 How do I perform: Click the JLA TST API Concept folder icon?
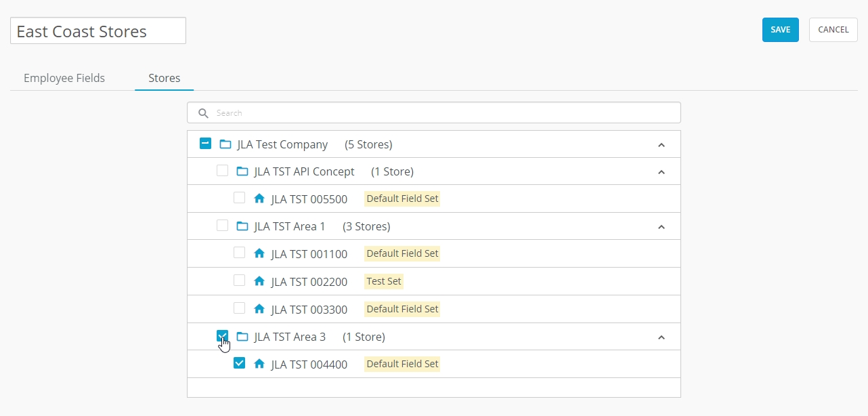click(242, 171)
